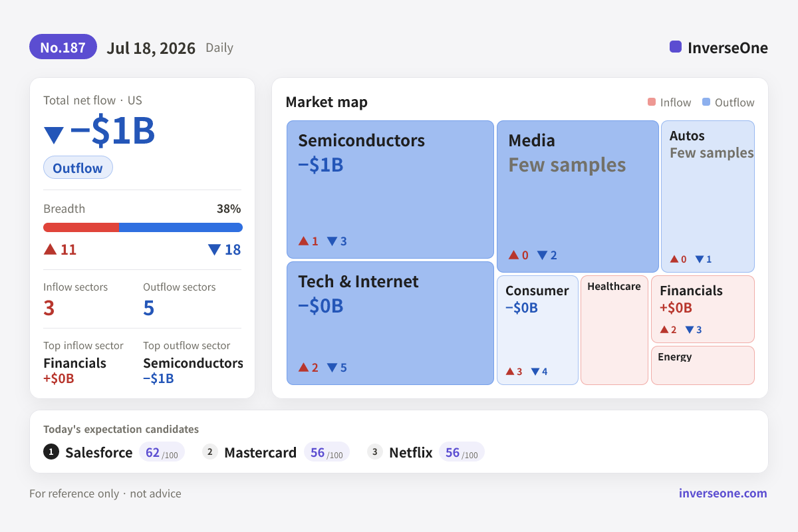This screenshot has width=798, height=532.
Task: Click the number 3 badge beside Netflix
Action: 375,452
